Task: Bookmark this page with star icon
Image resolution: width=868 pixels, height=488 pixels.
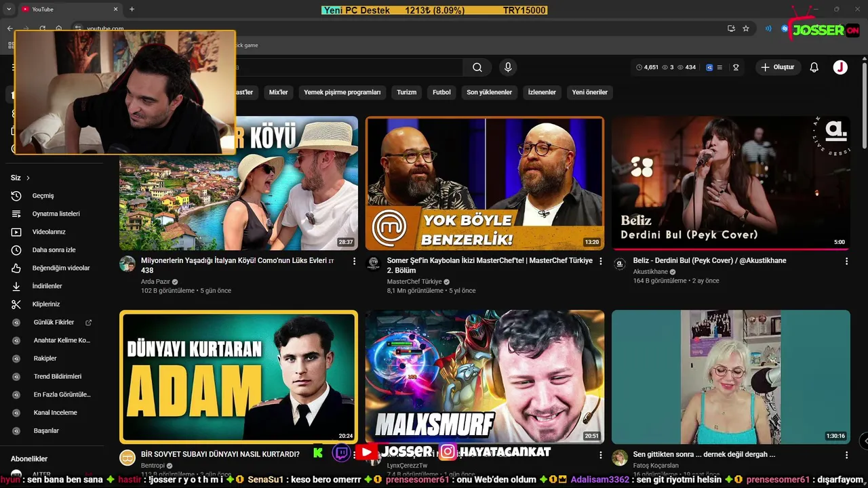Action: coord(746,28)
